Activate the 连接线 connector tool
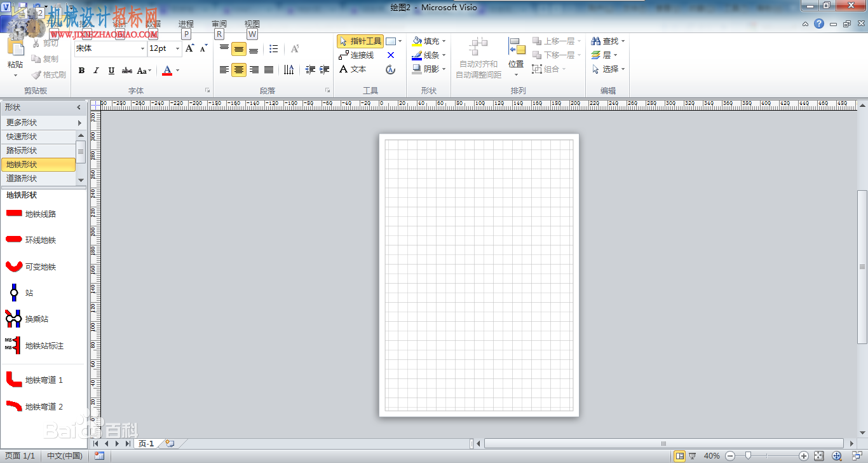This screenshot has width=868, height=463. (x=356, y=55)
